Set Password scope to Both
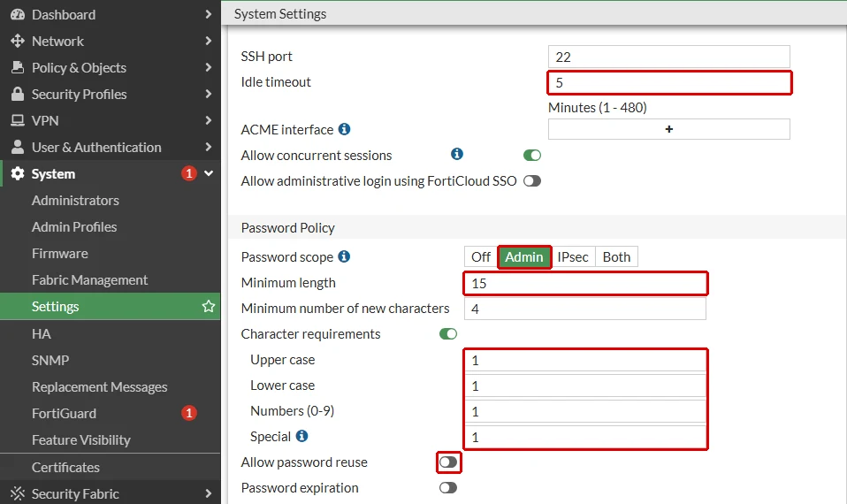847x504 pixels. tap(616, 257)
